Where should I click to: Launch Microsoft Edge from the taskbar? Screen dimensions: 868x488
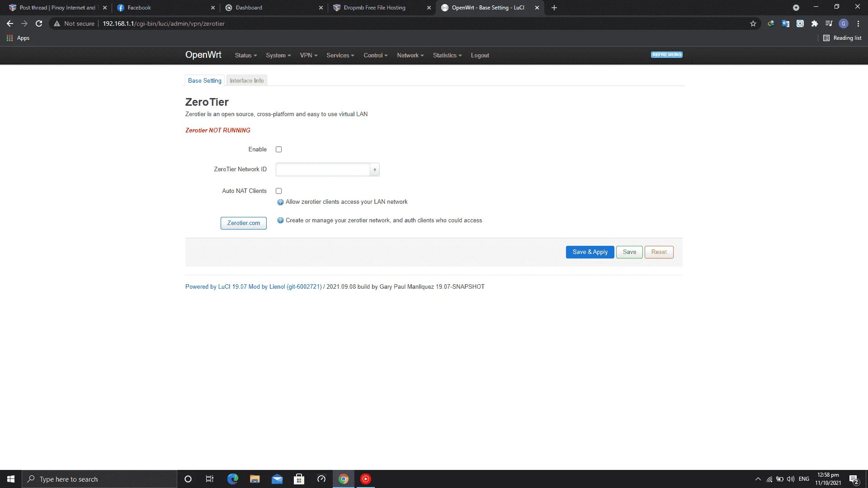click(x=232, y=479)
